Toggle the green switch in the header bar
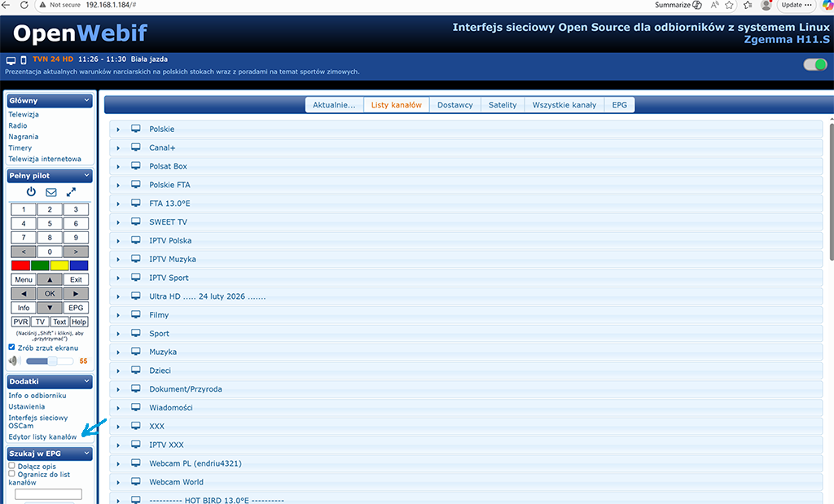Image resolution: width=834 pixels, height=504 pixels. 814,64
